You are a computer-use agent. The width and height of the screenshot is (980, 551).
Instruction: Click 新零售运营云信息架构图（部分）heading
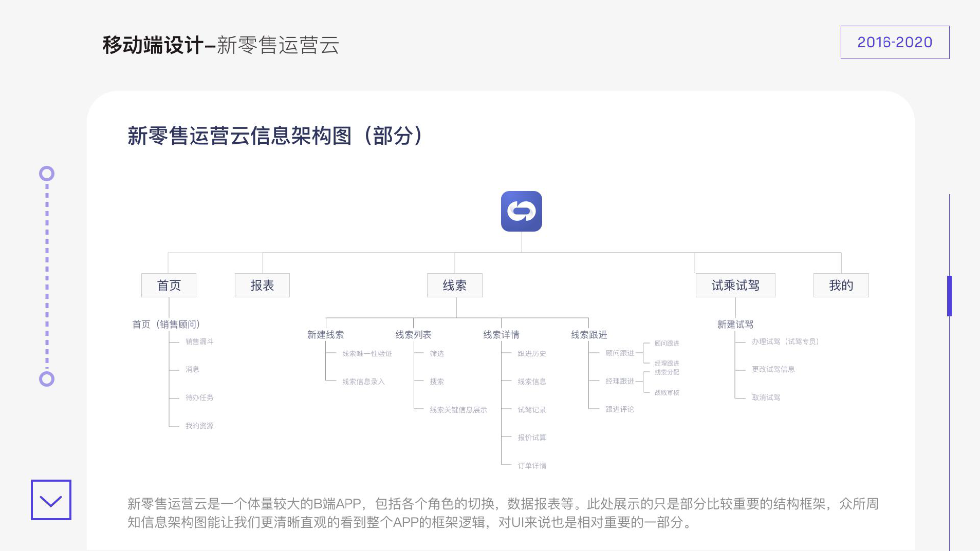[275, 136]
